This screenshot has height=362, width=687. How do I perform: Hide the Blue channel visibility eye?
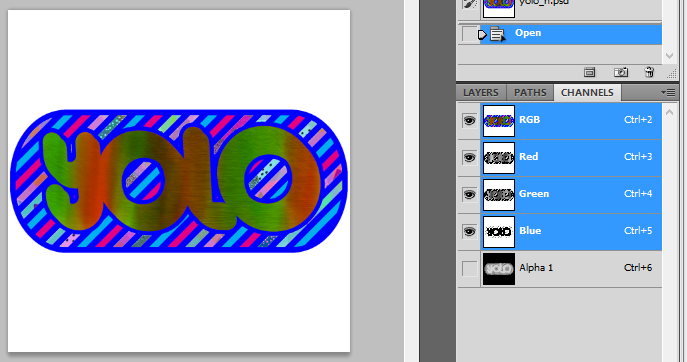click(469, 231)
